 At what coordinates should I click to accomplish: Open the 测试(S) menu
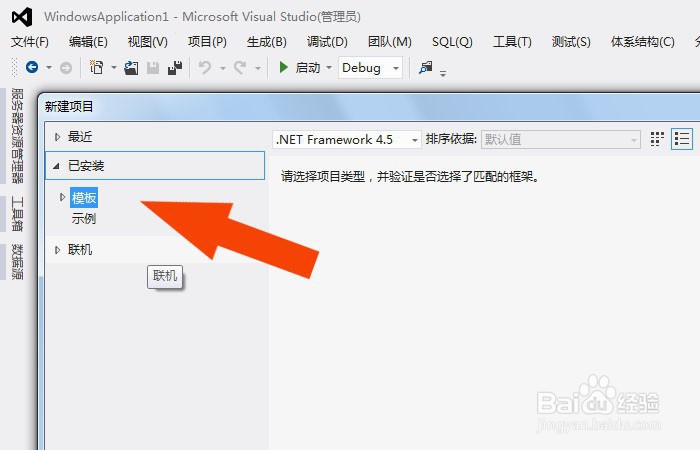coord(571,42)
